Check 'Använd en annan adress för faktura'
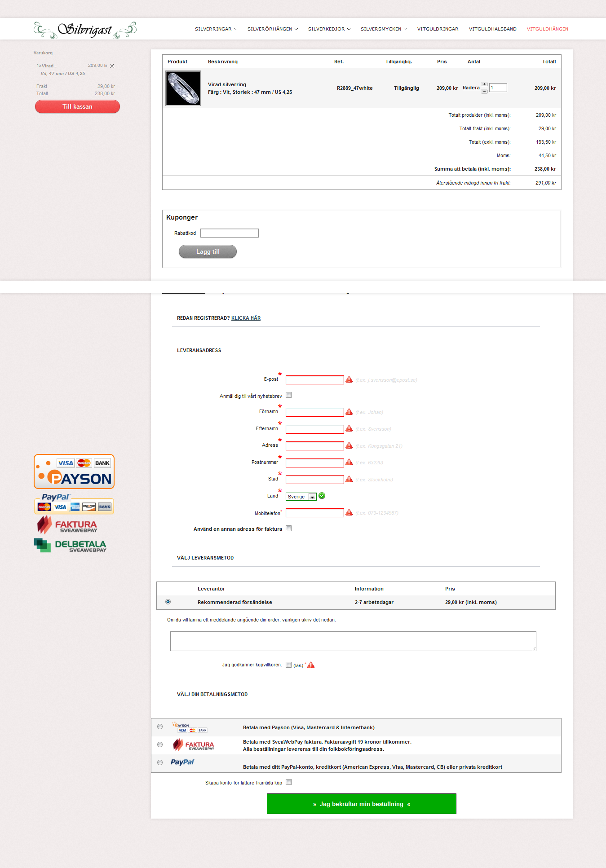 pyautogui.click(x=289, y=529)
